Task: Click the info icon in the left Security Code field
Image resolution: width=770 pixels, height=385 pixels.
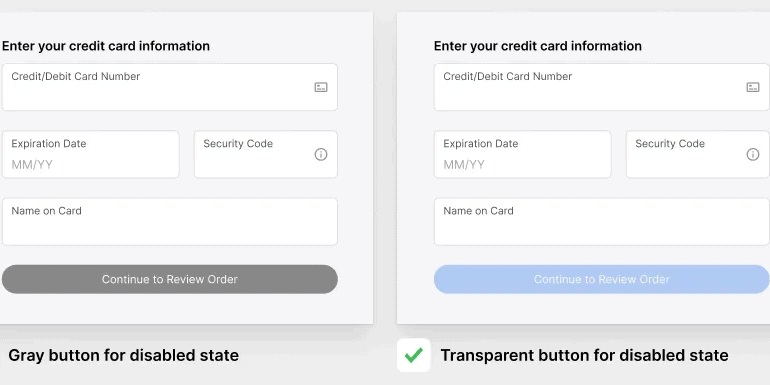Action: (x=321, y=155)
